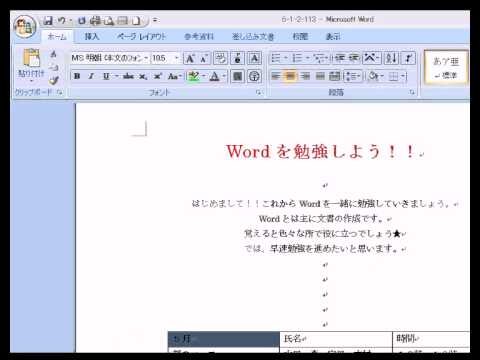Toggle underline formatting

[x=106, y=76]
